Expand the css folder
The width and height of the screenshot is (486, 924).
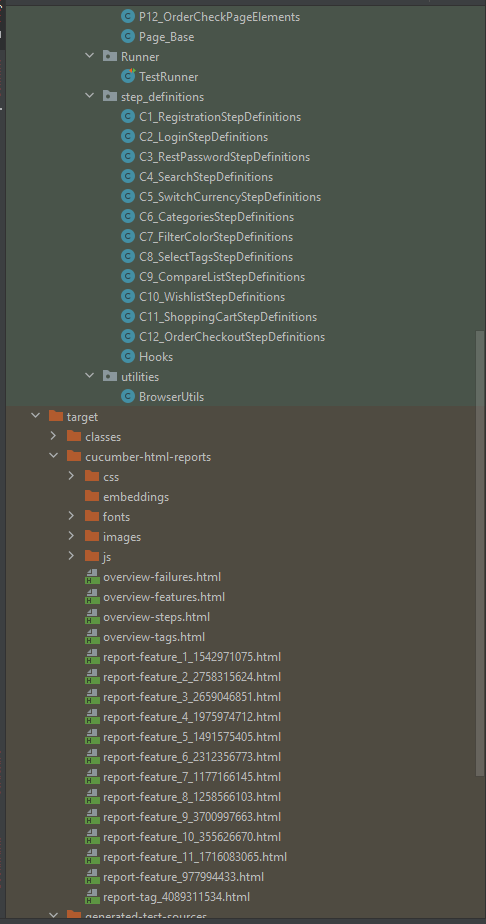pos(71,476)
